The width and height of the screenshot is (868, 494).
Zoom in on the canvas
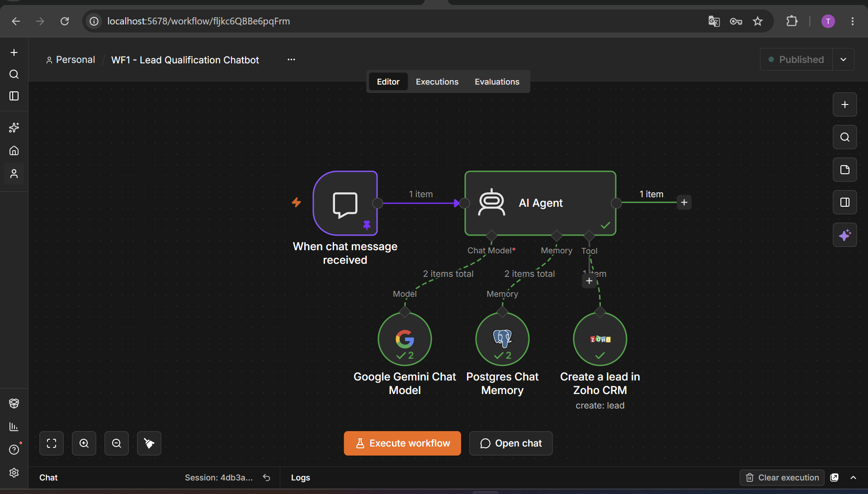[84, 443]
